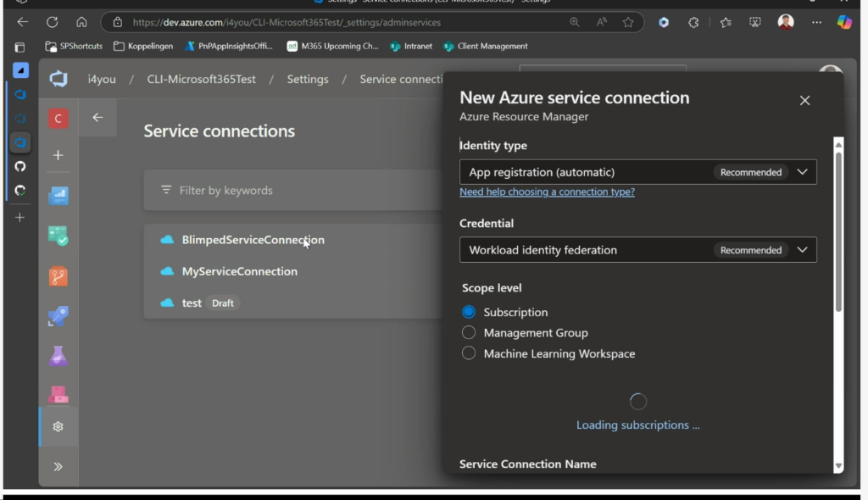Screen dimensions: 868x500
Task: Open the M365 Upcoming Ch... bookmark
Action: pos(332,46)
